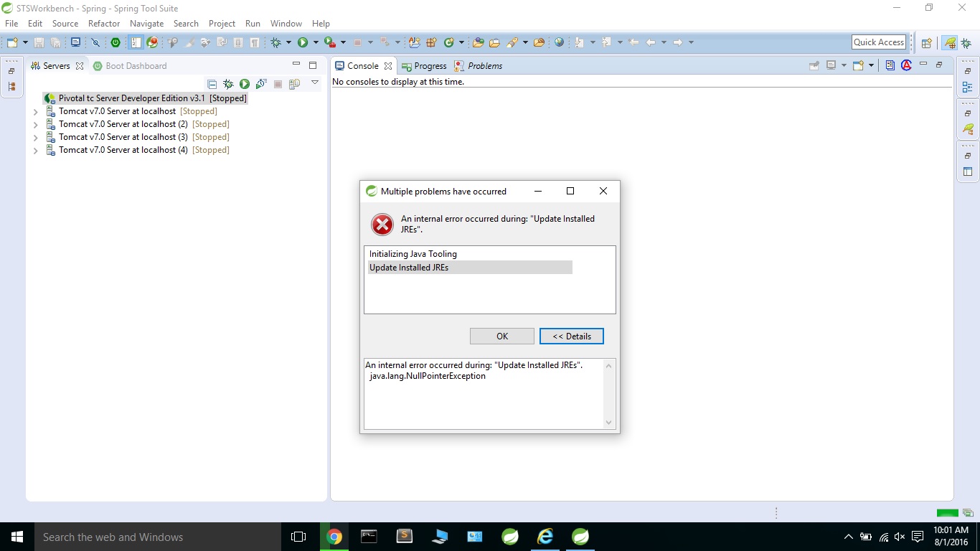Click the green Run icon in main toolbar

(x=303, y=42)
